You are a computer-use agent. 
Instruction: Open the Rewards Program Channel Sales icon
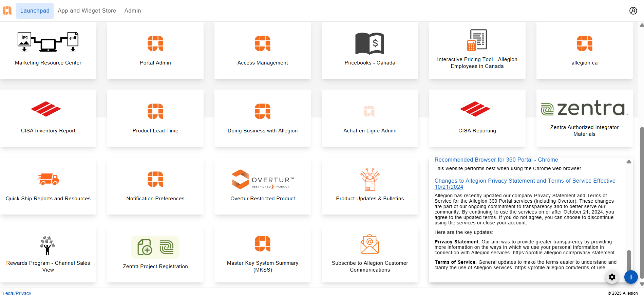pyautogui.click(x=48, y=245)
